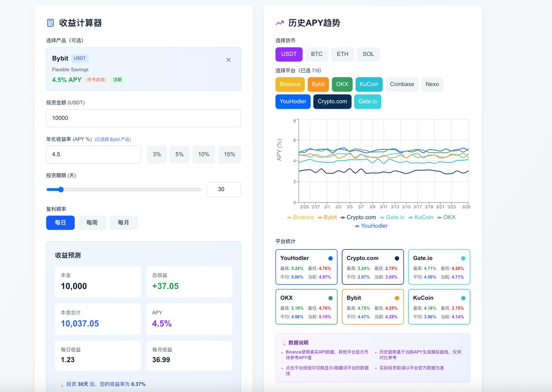552x392 pixels.
Task: Click the trend arrow icon beside 历史APY趋势
Action: click(280, 23)
